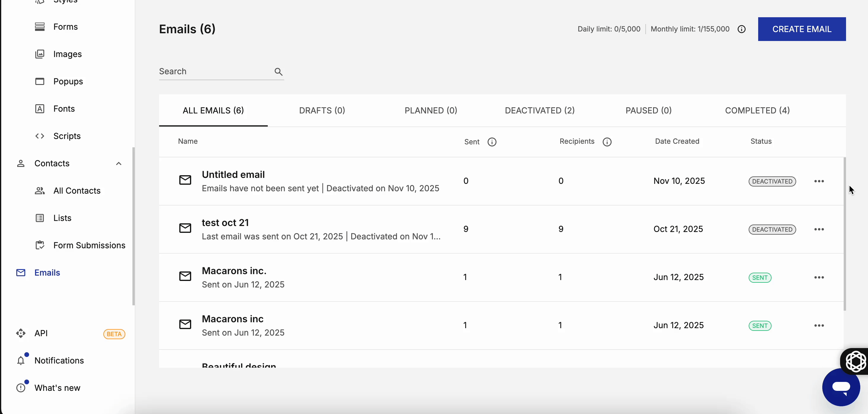Open Notifications from the sidebar bell
868x414 pixels.
tap(21, 361)
